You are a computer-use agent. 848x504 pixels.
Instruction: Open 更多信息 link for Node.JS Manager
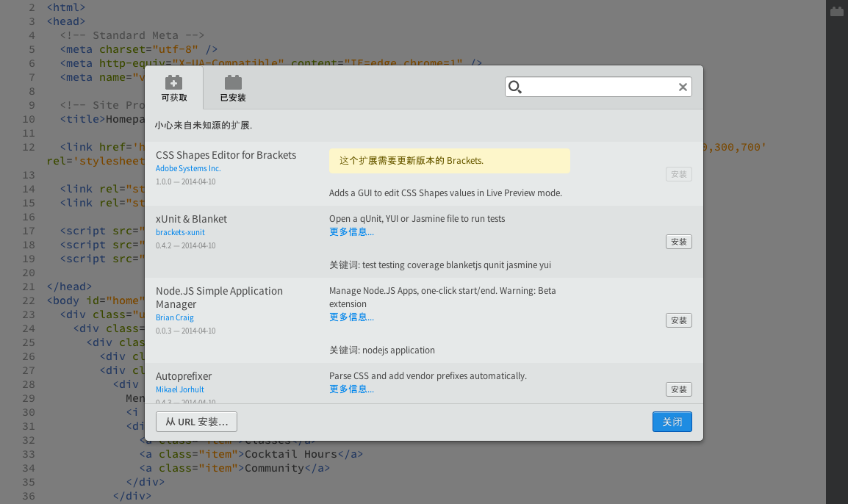351,317
